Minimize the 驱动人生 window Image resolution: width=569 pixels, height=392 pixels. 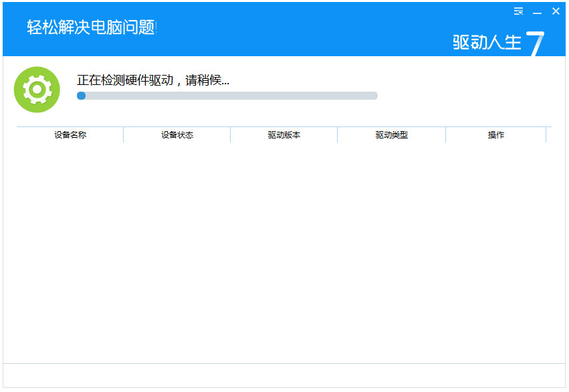tap(537, 13)
